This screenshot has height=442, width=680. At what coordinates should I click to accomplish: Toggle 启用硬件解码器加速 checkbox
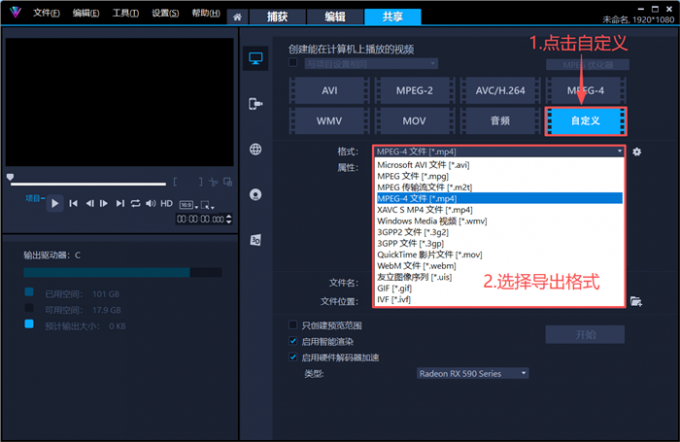click(293, 357)
